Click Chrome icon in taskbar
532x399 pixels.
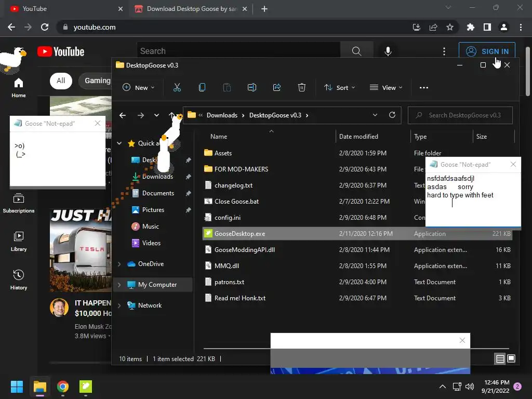[x=63, y=387]
